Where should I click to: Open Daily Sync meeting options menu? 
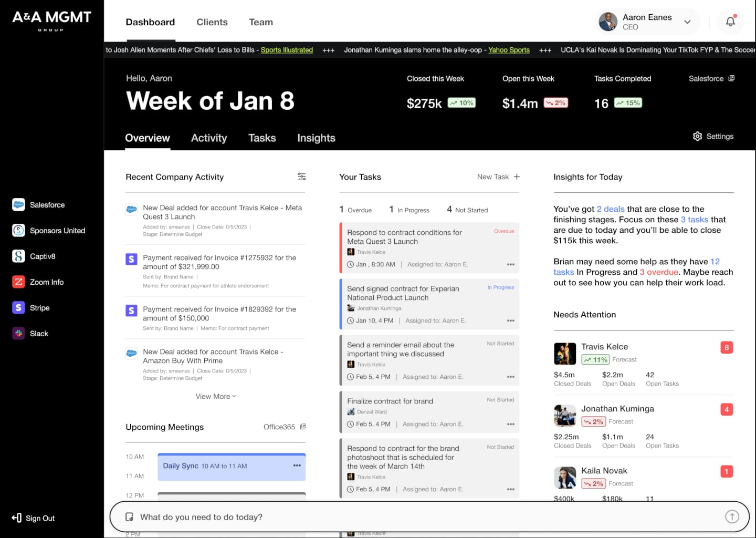tap(297, 465)
